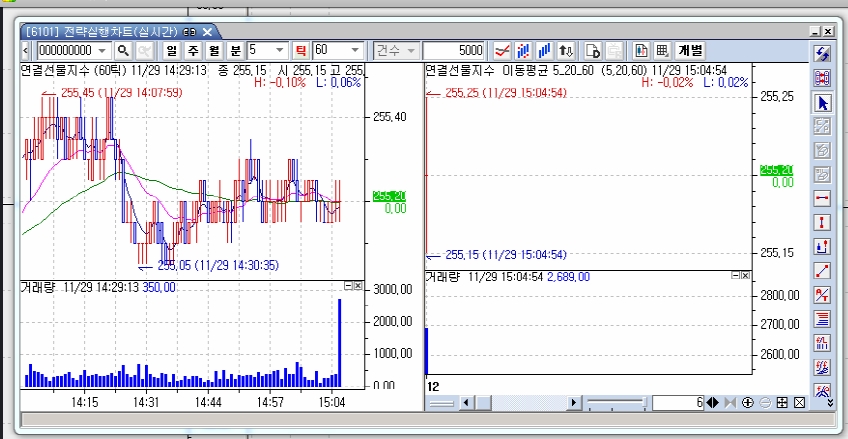Click the search magnifier icon beside the code field
This screenshot has width=848, height=439.
pos(124,50)
